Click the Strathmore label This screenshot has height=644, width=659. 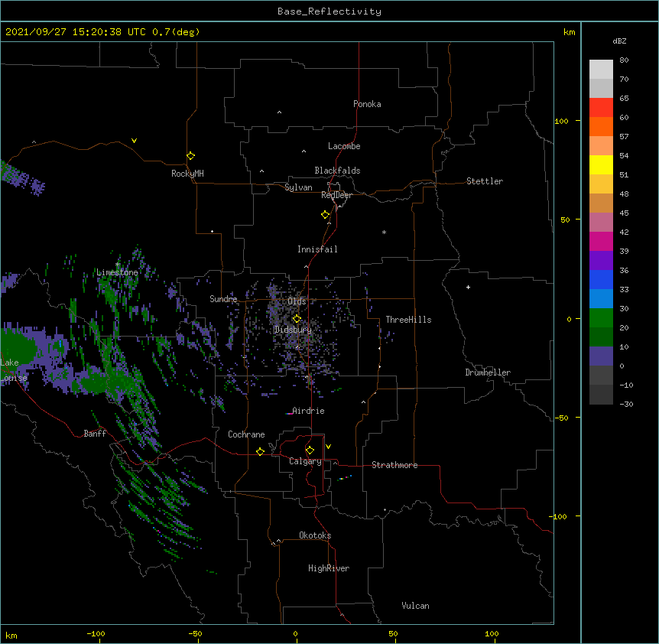coord(394,465)
